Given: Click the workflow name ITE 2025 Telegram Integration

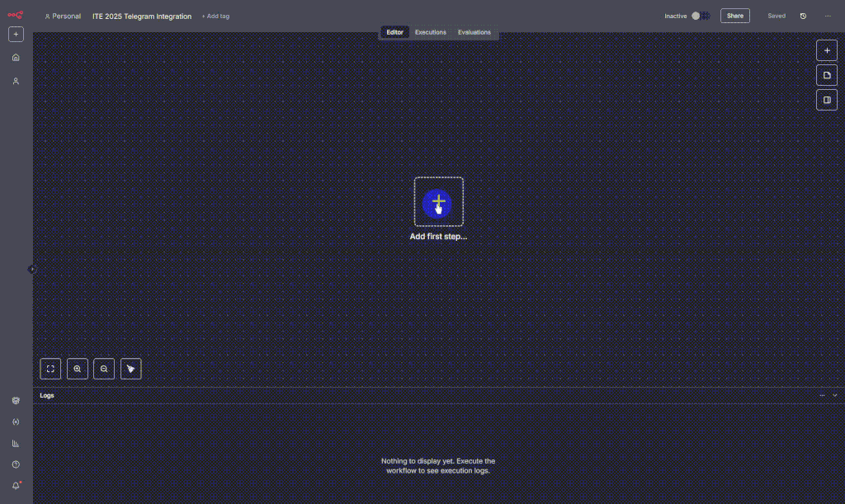Looking at the screenshot, I should pyautogui.click(x=142, y=16).
